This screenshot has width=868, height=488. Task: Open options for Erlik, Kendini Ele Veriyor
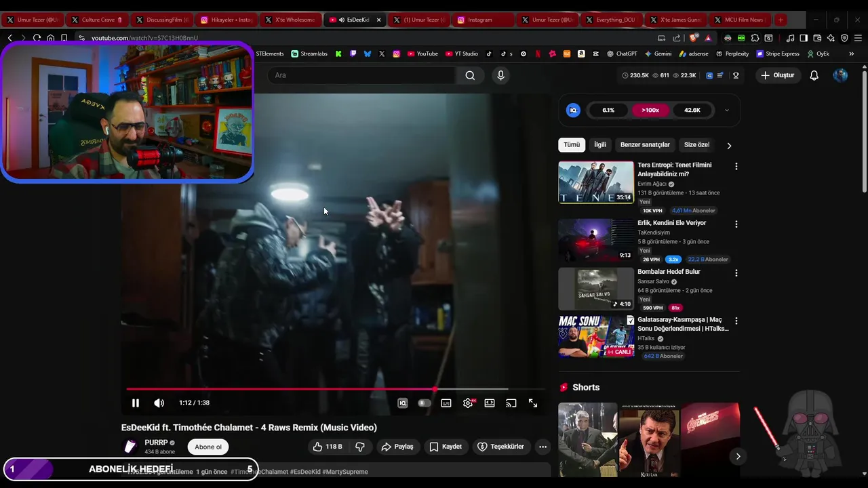(736, 224)
